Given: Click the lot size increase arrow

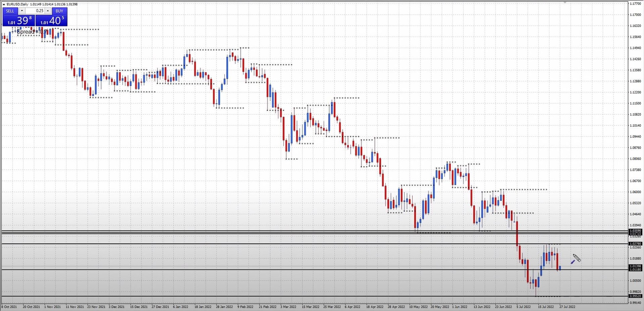Looking at the screenshot, I should 47,11.
